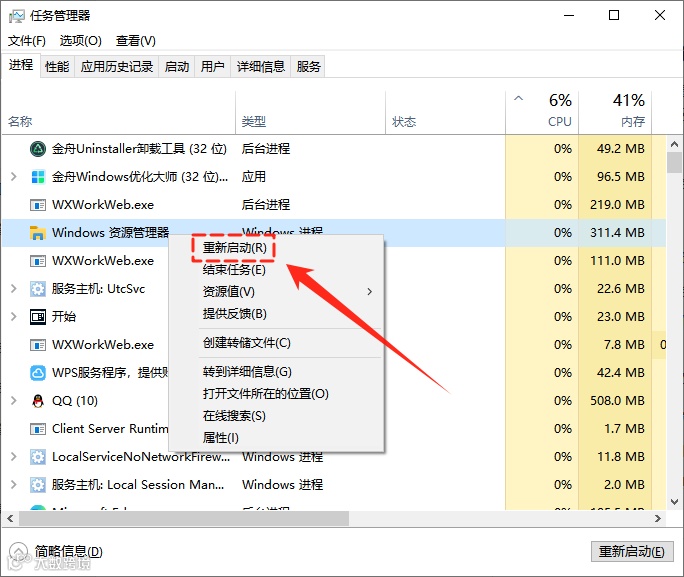Expand the 服务主机: UtcSvc group
Image resolution: width=684 pixels, height=577 pixels.
click(14, 289)
